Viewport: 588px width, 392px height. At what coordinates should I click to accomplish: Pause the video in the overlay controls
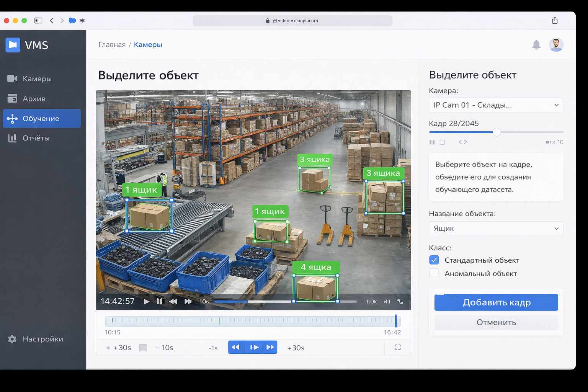tap(159, 302)
